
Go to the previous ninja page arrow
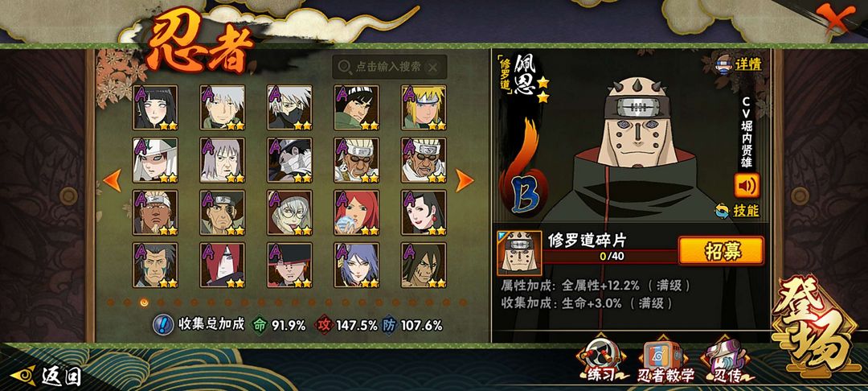pos(113,180)
